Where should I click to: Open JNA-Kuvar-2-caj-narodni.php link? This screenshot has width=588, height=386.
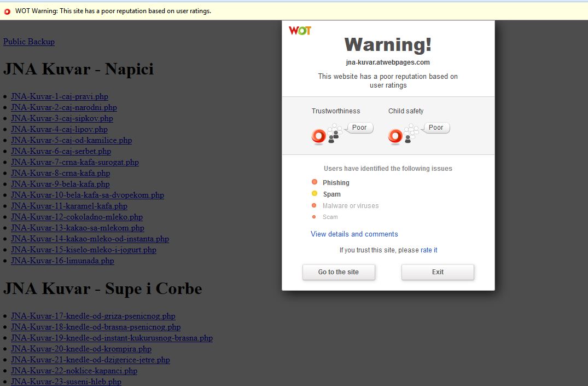[x=64, y=107]
